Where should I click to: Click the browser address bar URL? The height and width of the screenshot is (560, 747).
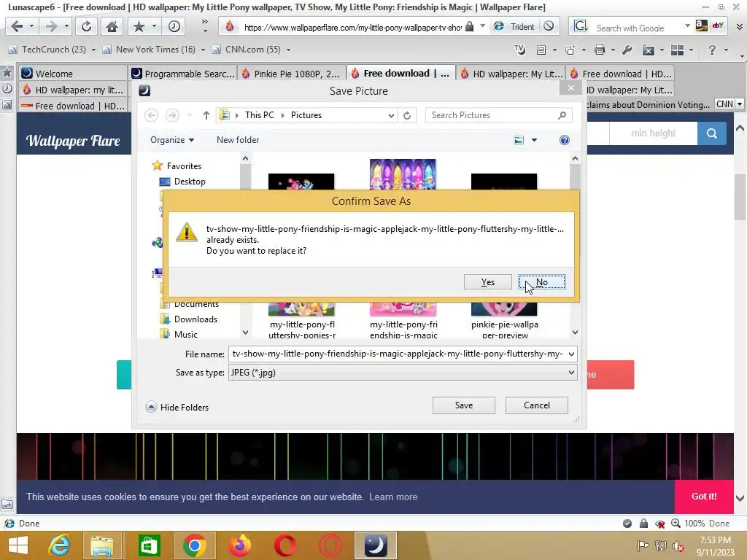click(352, 27)
